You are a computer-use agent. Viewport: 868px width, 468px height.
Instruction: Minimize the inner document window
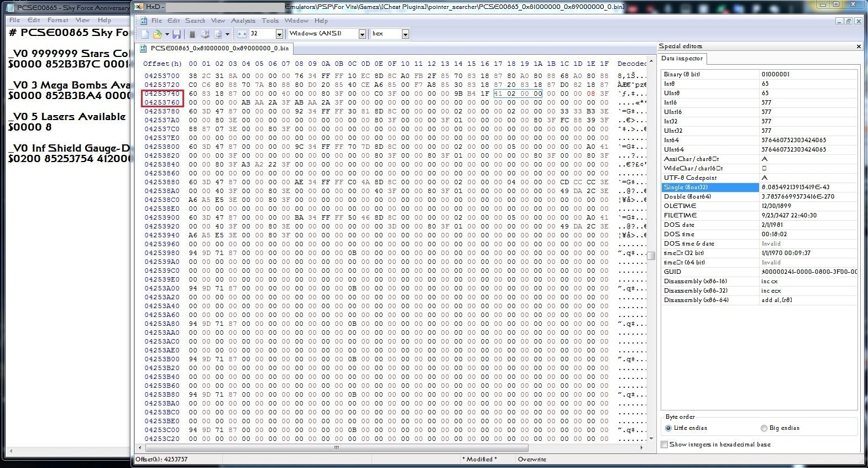839,21
